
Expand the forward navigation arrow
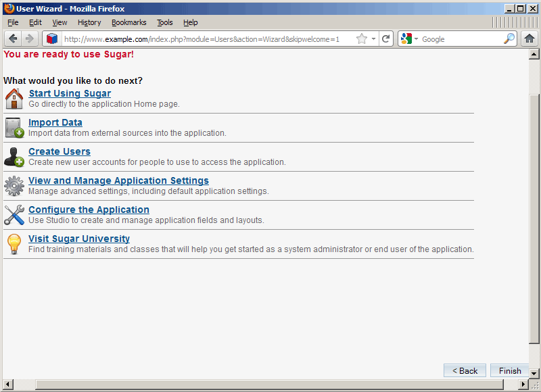tap(29, 39)
